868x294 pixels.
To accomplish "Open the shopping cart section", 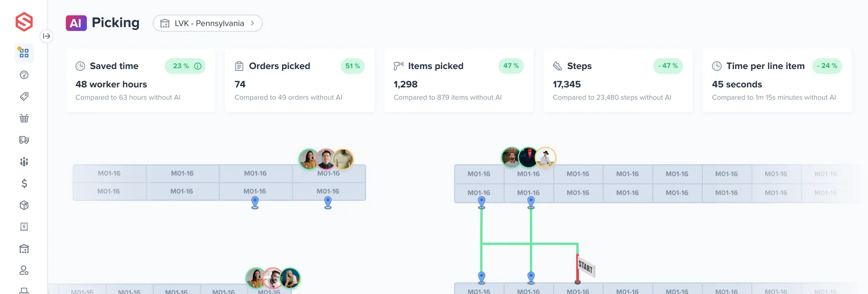I will (24, 118).
